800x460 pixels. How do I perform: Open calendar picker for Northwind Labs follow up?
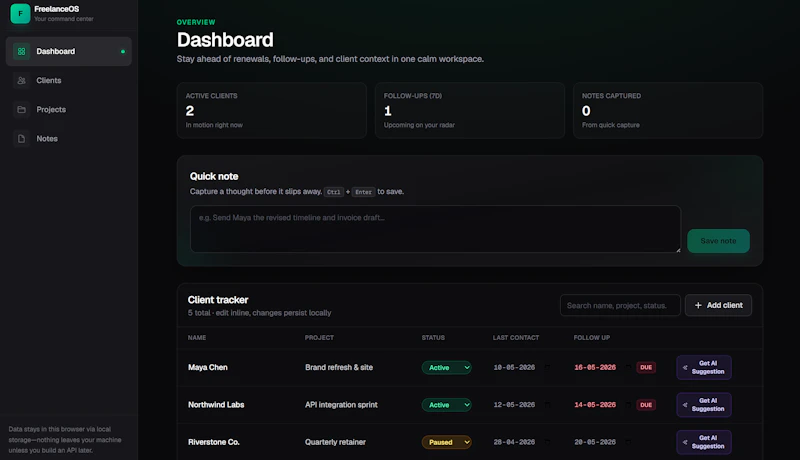point(628,405)
